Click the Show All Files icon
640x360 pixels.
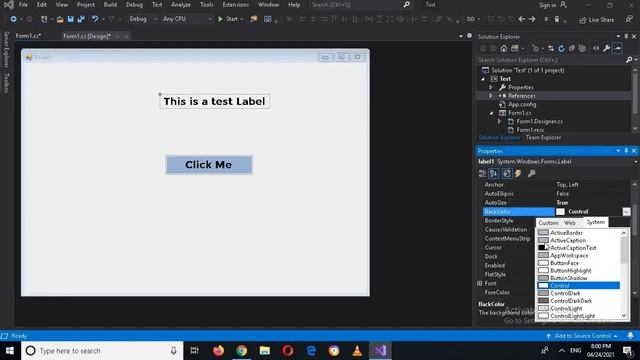click(x=582, y=49)
